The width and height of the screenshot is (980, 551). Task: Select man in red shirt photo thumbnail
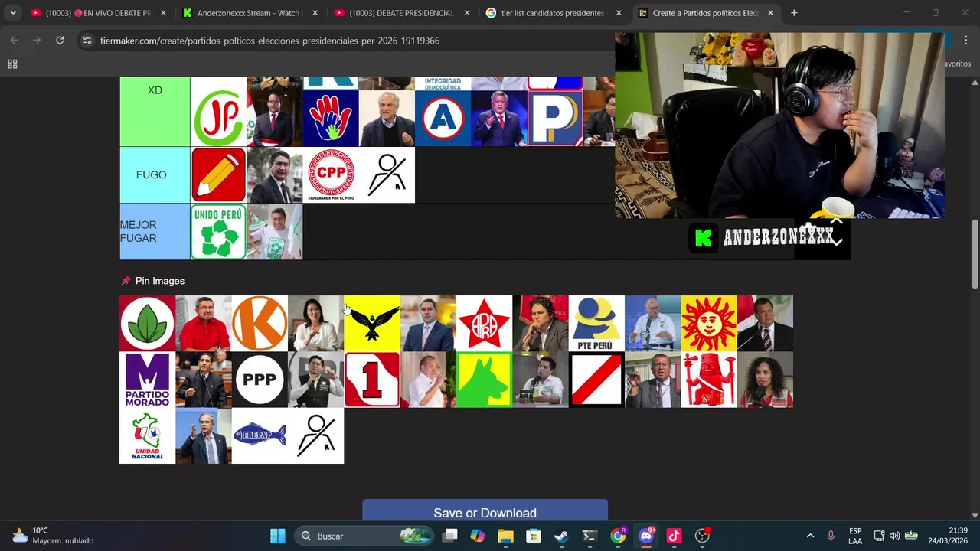coord(204,323)
